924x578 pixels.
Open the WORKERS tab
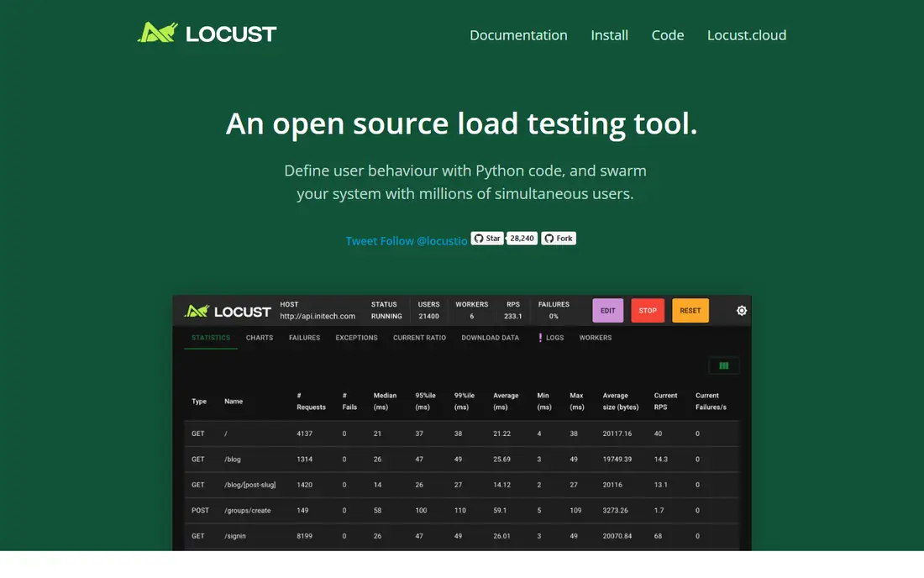[596, 338]
